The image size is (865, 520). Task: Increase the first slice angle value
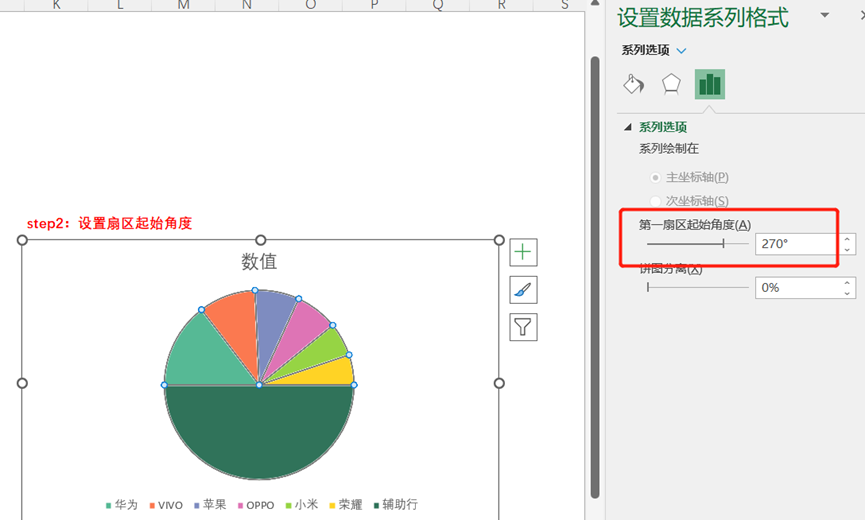(x=847, y=239)
